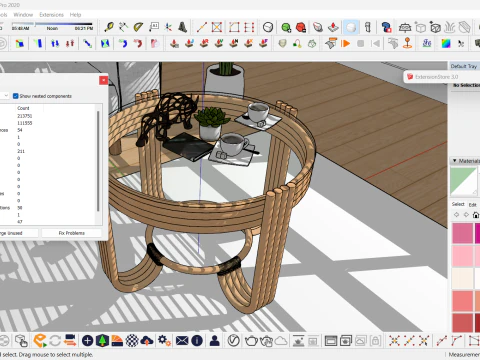Switch to the Edit tab in Materials
This screenshot has height=360, width=480.
[473, 205]
